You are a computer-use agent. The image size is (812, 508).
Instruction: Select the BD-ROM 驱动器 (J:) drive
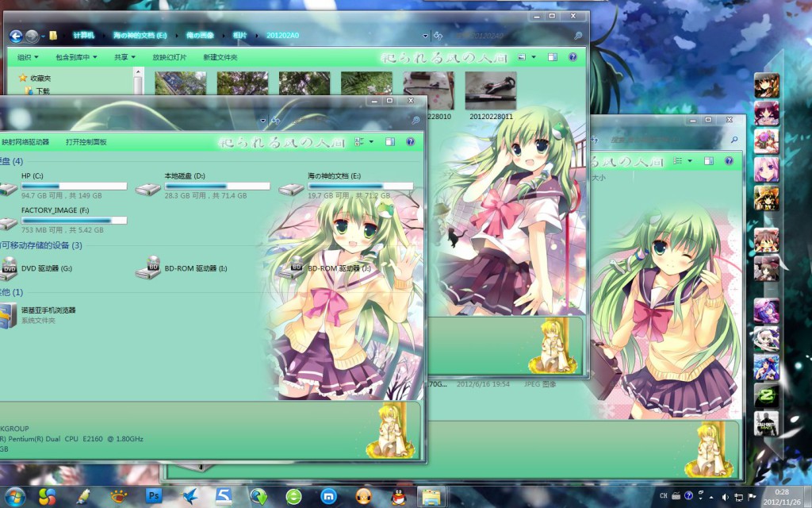[324, 268]
